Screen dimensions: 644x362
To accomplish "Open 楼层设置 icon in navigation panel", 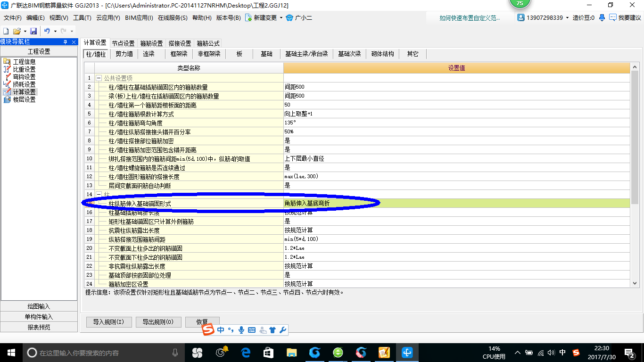I will tap(7, 99).
